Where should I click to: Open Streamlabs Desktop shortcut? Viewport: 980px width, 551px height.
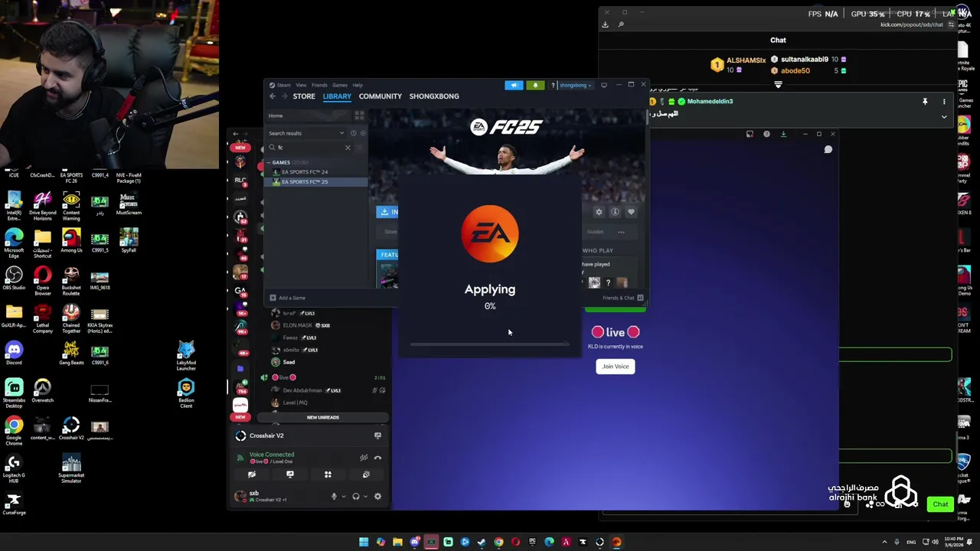(x=14, y=393)
